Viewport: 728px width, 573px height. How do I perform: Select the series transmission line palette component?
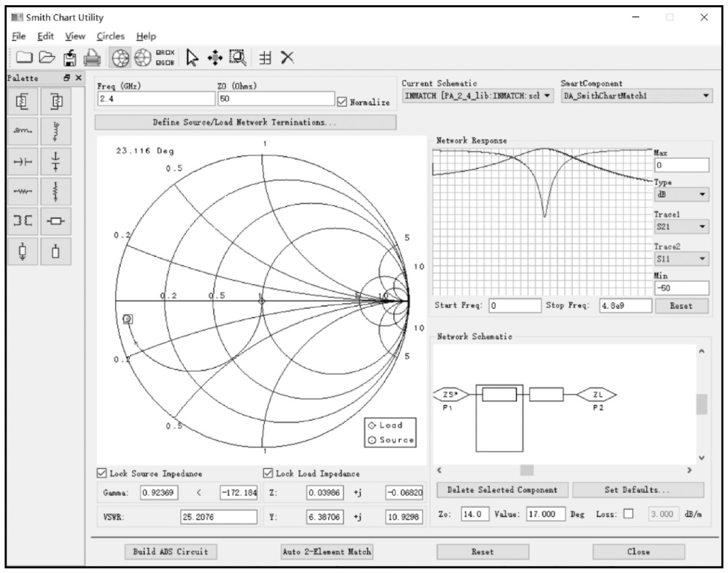coord(55,222)
